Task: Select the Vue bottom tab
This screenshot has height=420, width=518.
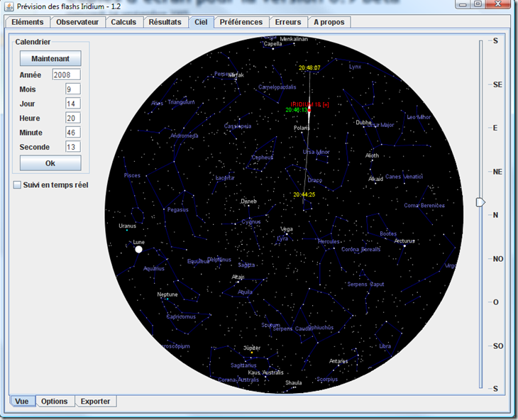Action: click(x=22, y=401)
